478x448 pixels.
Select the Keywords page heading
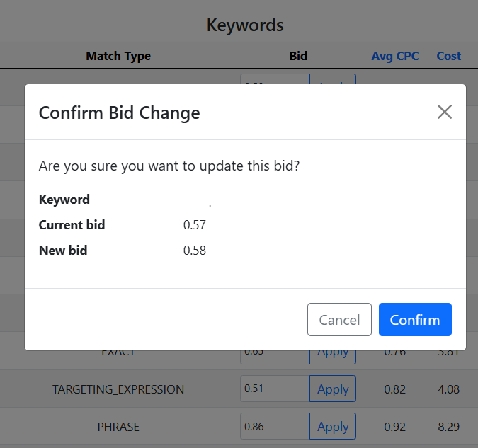tap(245, 25)
